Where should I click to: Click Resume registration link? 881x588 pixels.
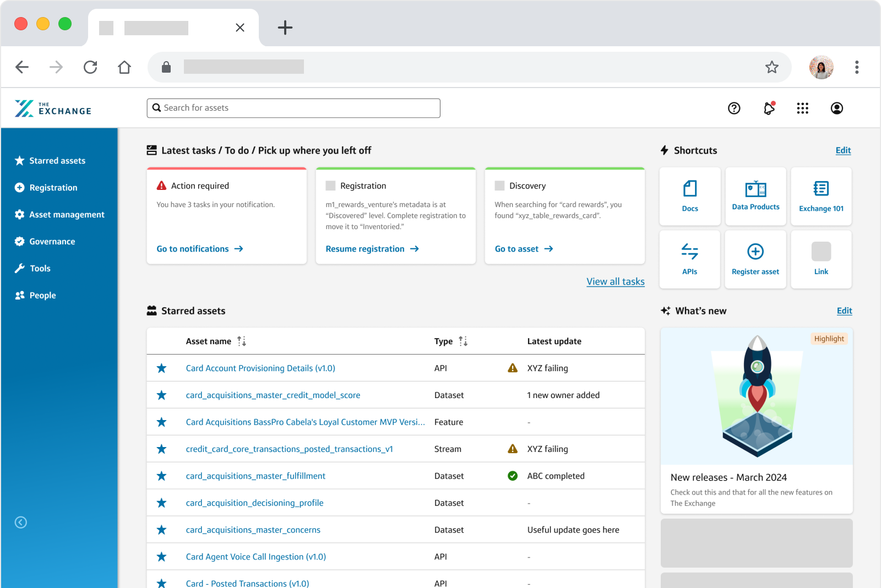[372, 249]
